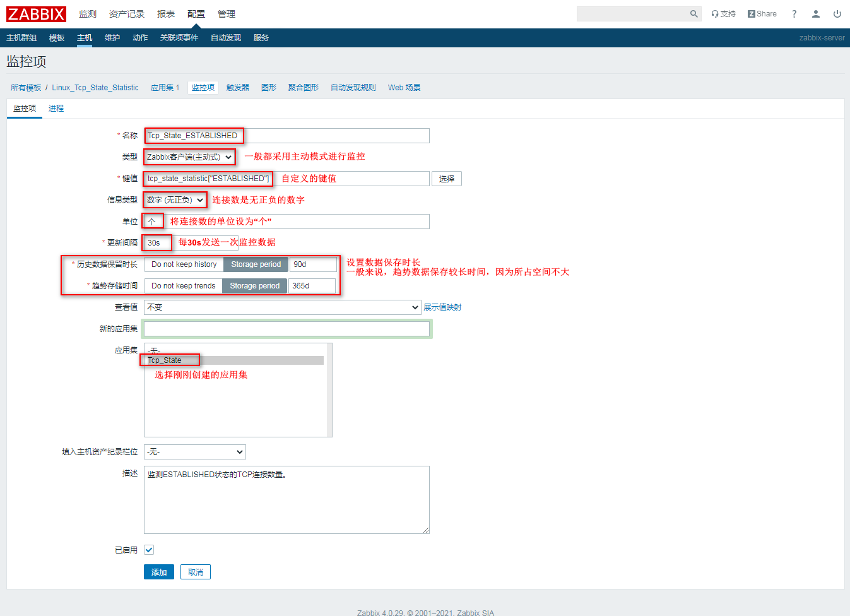Click the 选择 key button
Viewport: 850px width, 616px height.
pyautogui.click(x=447, y=179)
